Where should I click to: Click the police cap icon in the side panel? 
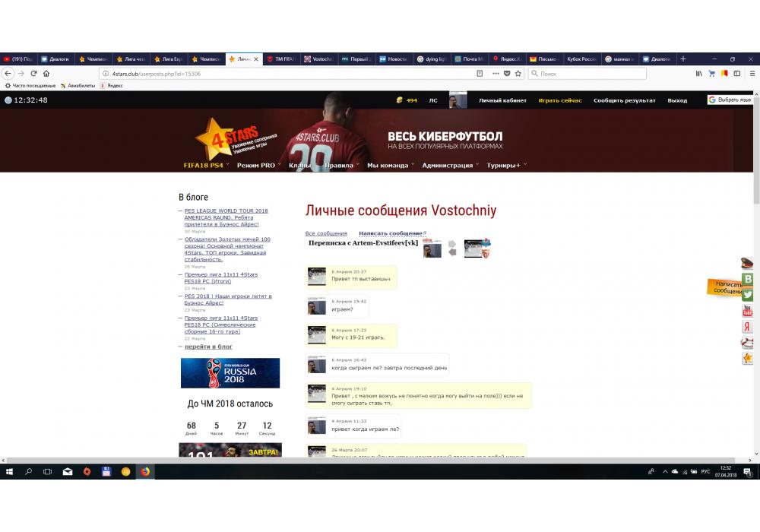point(748,264)
